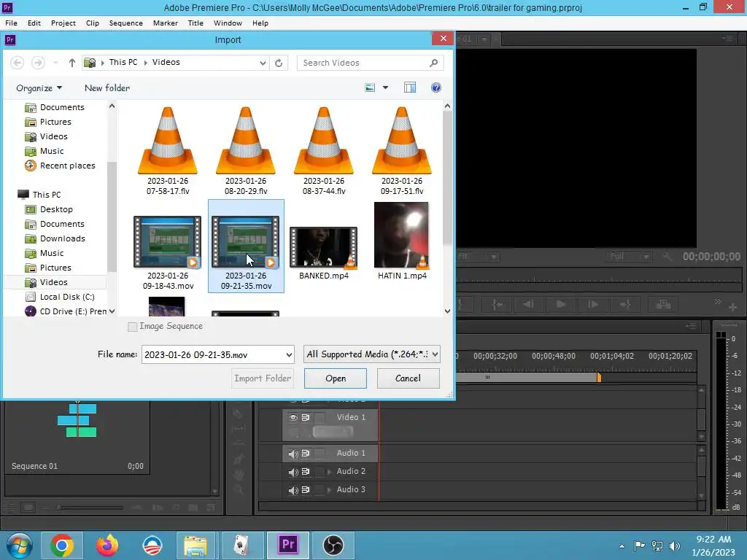747x560 pixels.
Task: Enable the Image Sequence checkbox
Action: [133, 327]
